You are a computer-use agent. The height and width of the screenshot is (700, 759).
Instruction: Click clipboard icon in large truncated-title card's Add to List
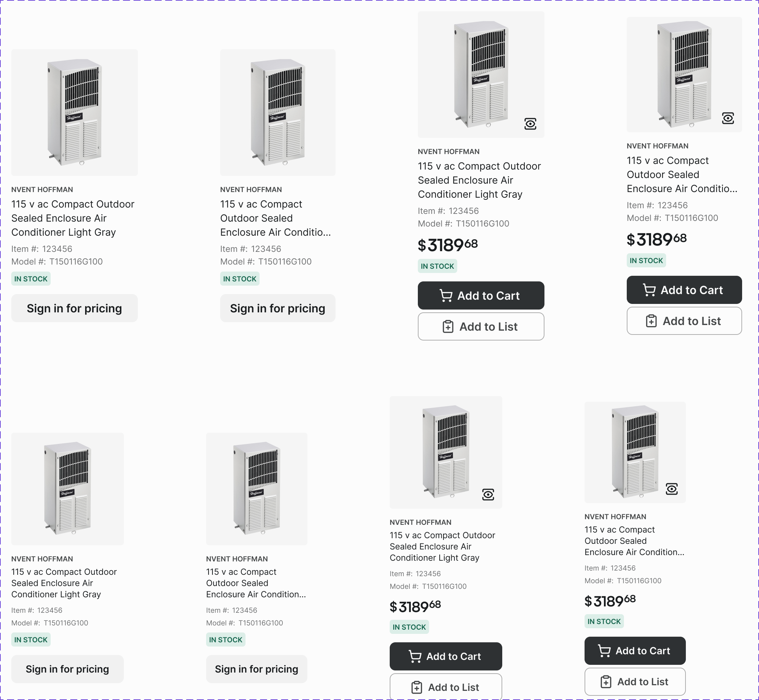(x=651, y=321)
